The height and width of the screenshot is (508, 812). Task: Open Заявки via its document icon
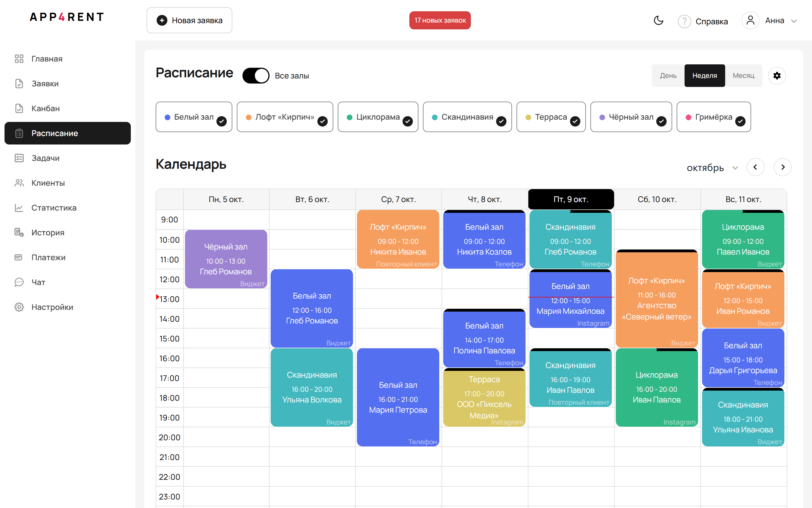coord(19,84)
